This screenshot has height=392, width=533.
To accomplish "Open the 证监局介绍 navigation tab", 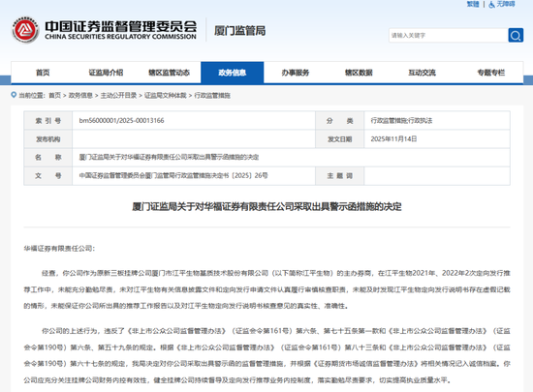I will 106,73.
